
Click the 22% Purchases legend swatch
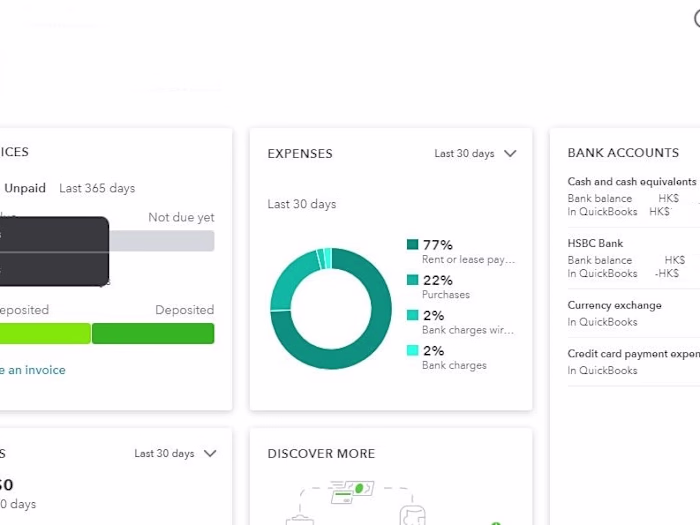tap(412, 279)
